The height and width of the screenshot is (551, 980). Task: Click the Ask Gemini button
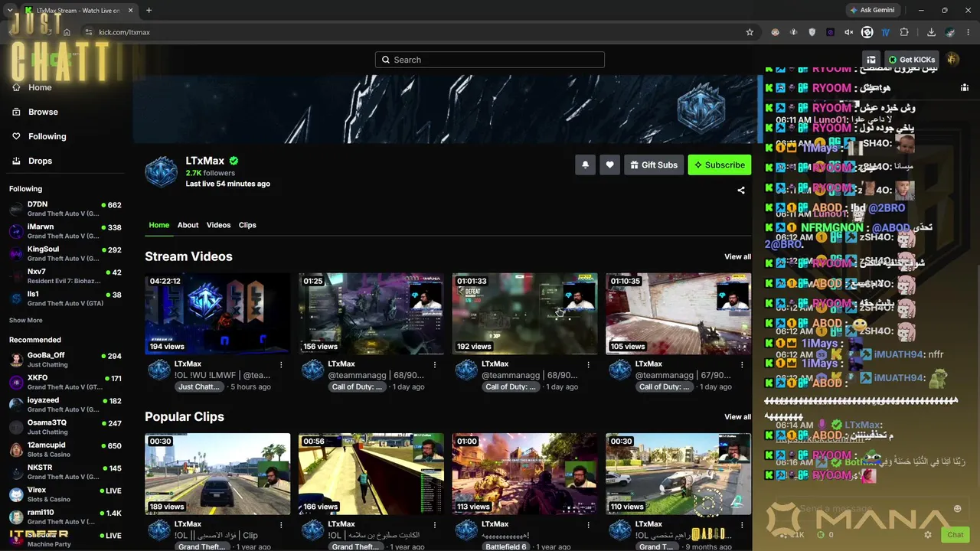871,11
